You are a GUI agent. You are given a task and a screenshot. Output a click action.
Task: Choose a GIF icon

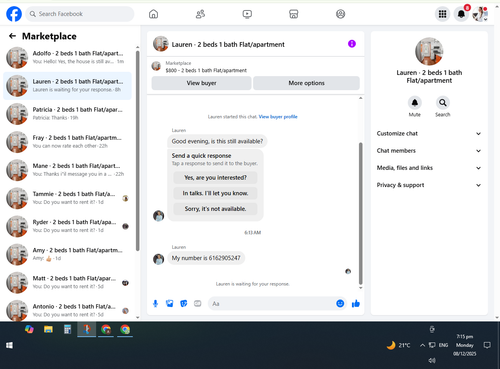click(198, 303)
